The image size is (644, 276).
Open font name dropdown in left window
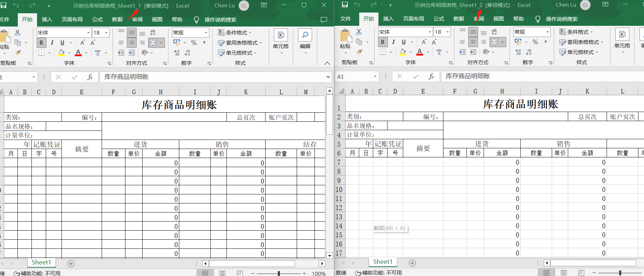click(88, 33)
